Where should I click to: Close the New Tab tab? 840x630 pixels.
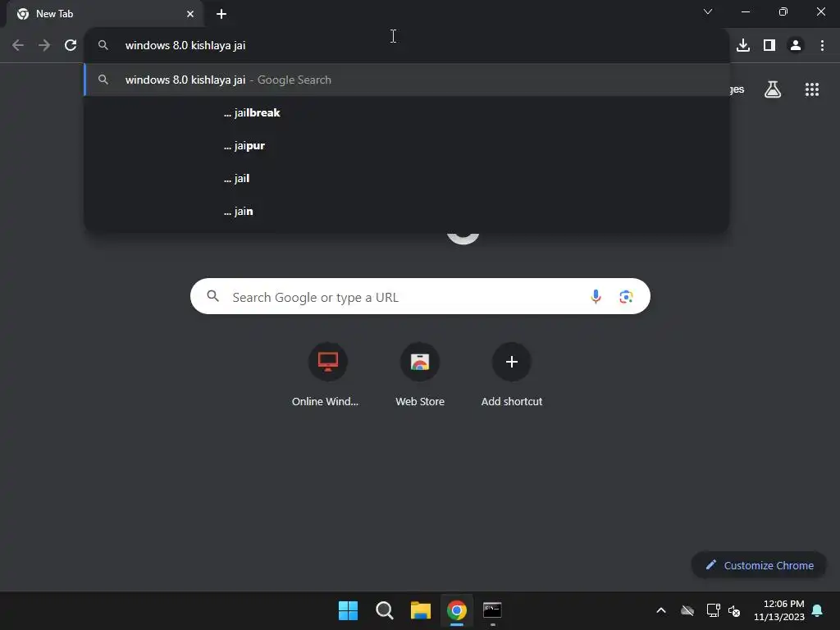coord(190,14)
